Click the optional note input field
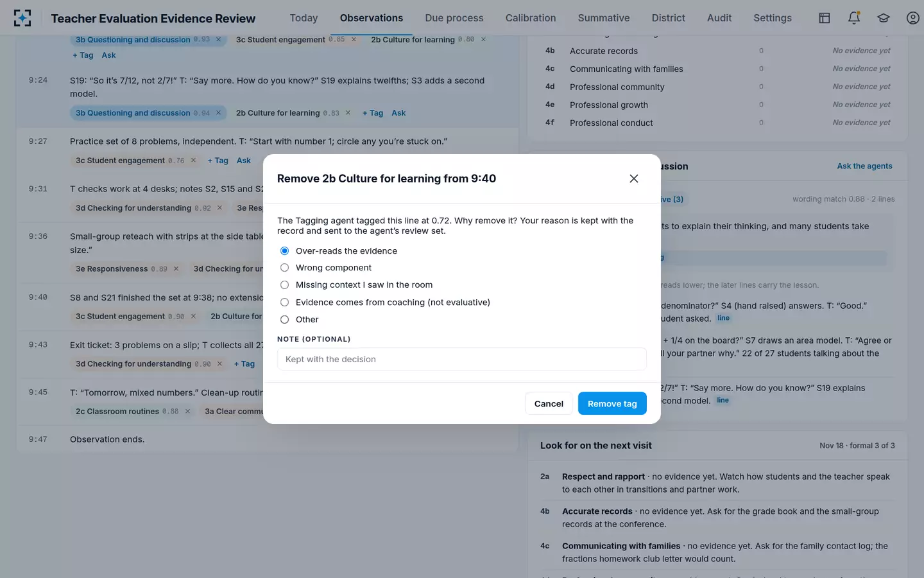The height and width of the screenshot is (578, 924). click(x=462, y=359)
